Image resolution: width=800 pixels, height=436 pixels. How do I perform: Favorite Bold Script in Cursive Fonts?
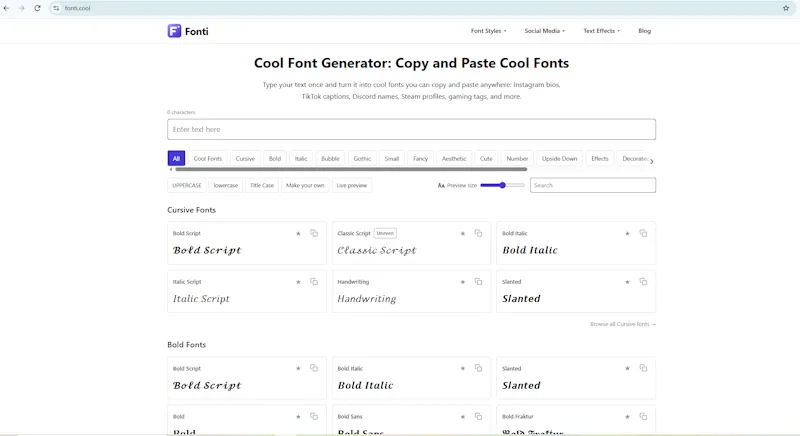298,234
